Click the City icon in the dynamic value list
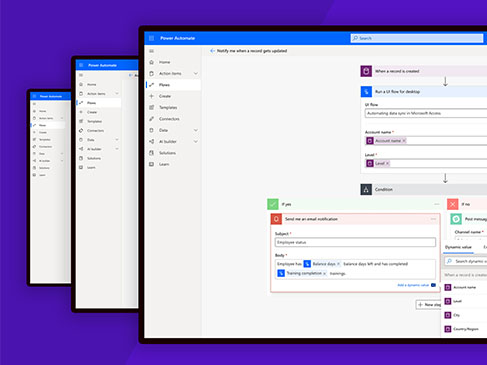 click(448, 315)
